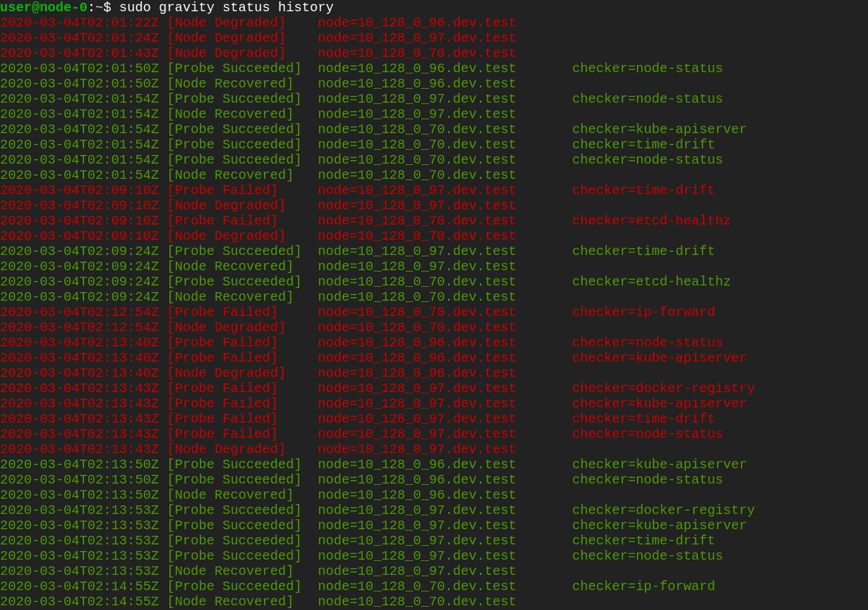Click 'checker=time-drift' in the 02:01:54Z row
Screen dimensions: 868x610
pos(644,144)
